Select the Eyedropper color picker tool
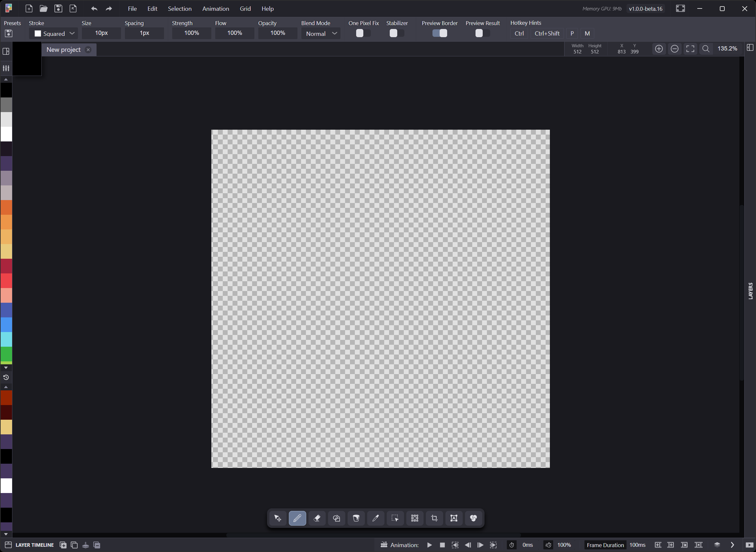This screenshot has width=756, height=552. click(x=375, y=518)
